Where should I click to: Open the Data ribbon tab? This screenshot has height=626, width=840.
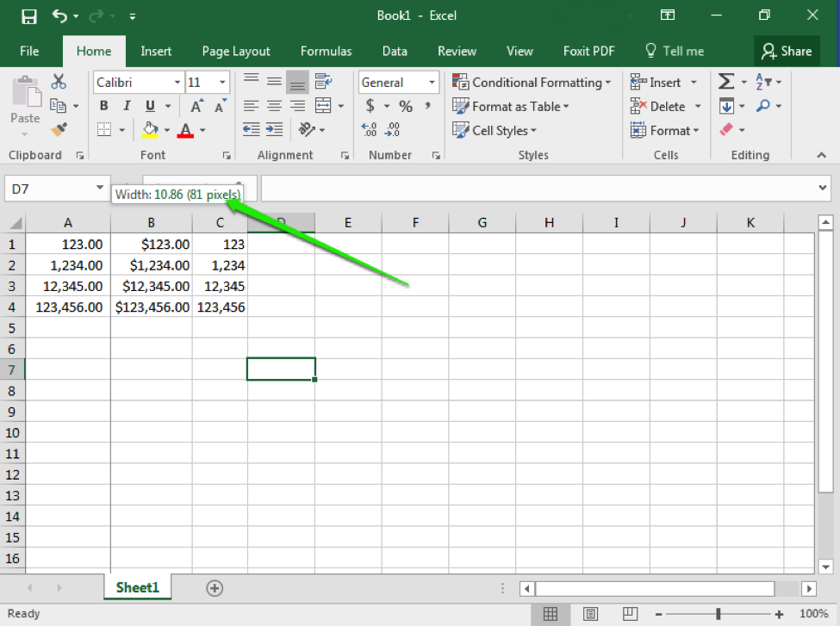395,51
